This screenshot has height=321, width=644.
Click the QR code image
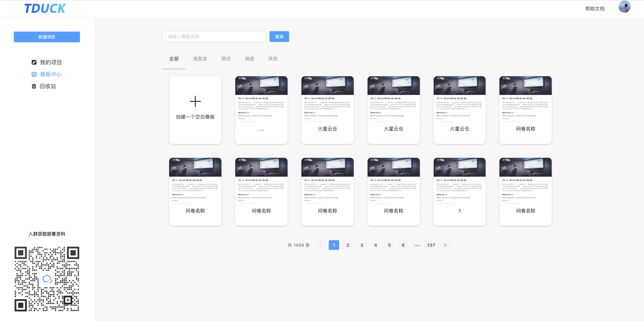click(47, 279)
